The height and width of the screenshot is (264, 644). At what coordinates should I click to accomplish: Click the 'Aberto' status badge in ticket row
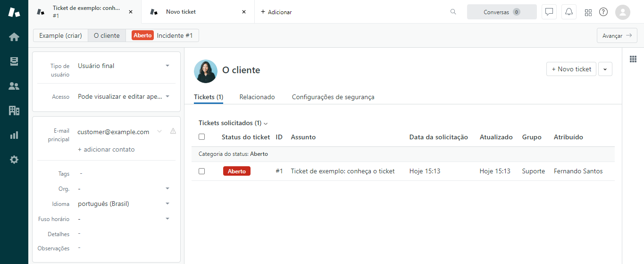237,171
